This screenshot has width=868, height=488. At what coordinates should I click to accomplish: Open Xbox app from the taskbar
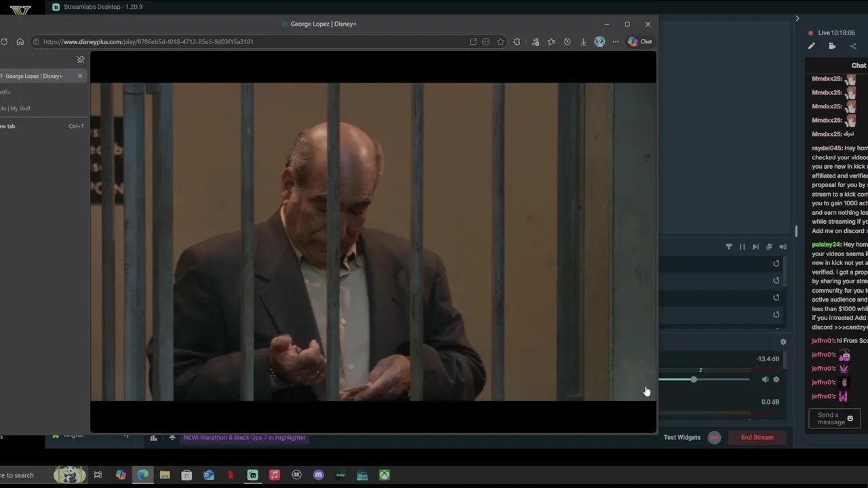point(384,475)
